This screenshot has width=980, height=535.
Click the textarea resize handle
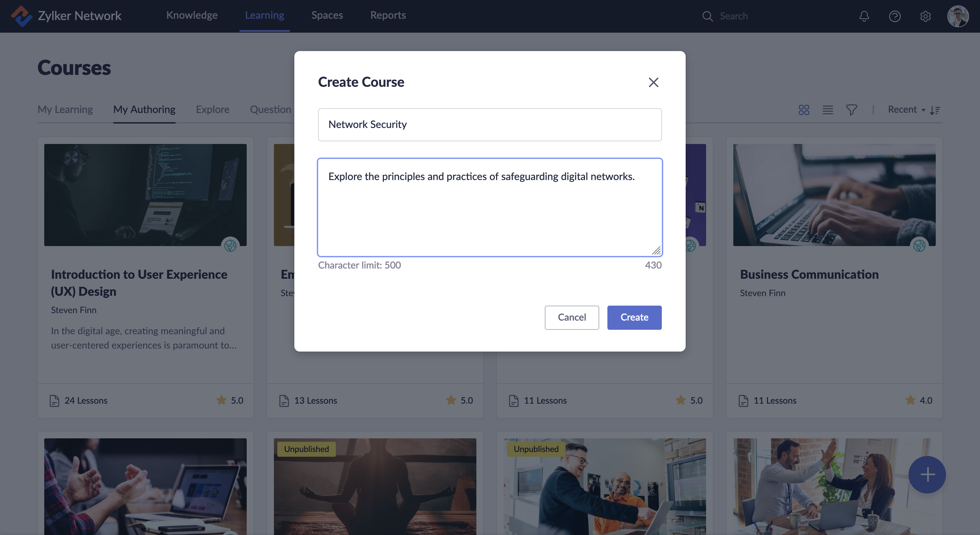click(656, 250)
